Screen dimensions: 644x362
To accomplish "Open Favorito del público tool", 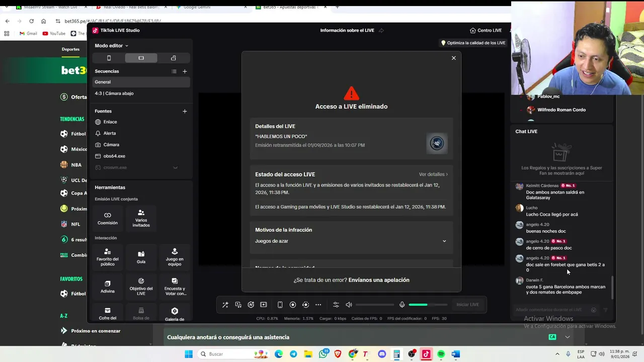I will click(108, 257).
